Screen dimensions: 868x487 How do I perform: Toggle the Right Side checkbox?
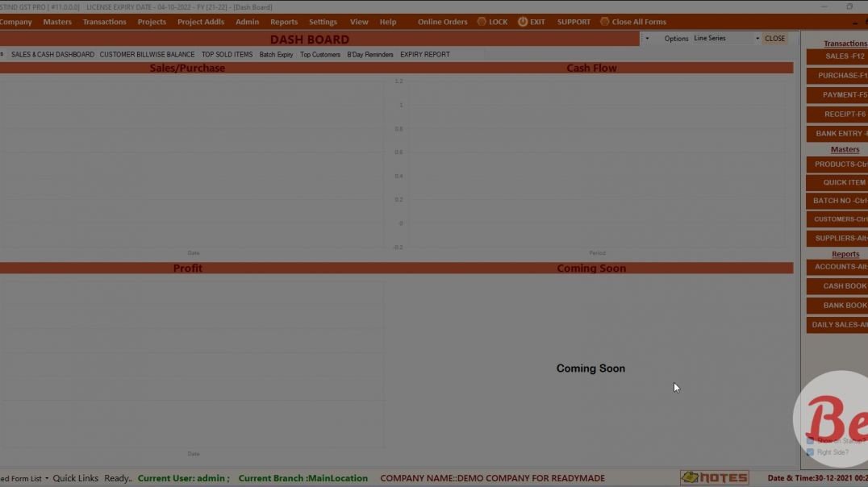click(810, 452)
